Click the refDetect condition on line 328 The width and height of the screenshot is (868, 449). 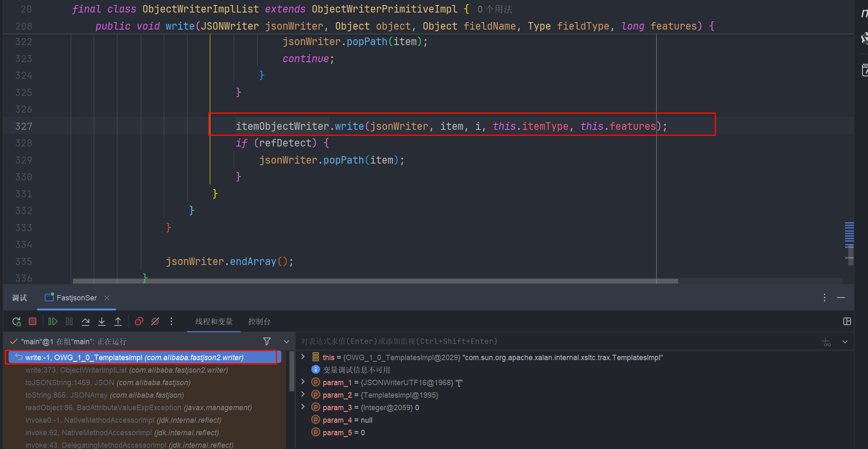coord(285,143)
